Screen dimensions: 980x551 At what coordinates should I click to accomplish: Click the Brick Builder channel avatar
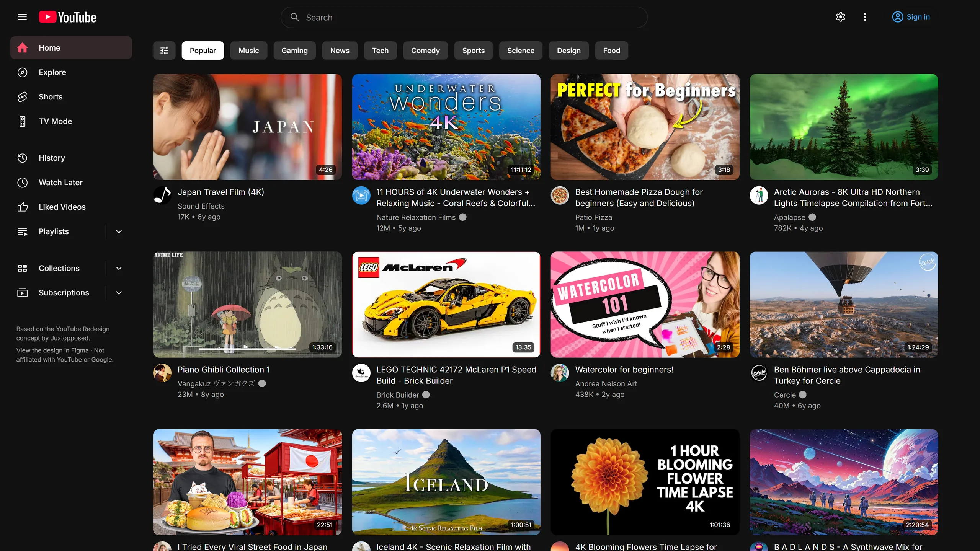[x=361, y=373]
